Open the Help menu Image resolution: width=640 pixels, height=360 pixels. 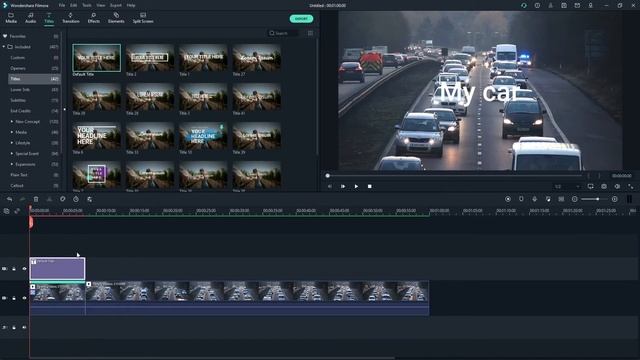tap(131, 5)
